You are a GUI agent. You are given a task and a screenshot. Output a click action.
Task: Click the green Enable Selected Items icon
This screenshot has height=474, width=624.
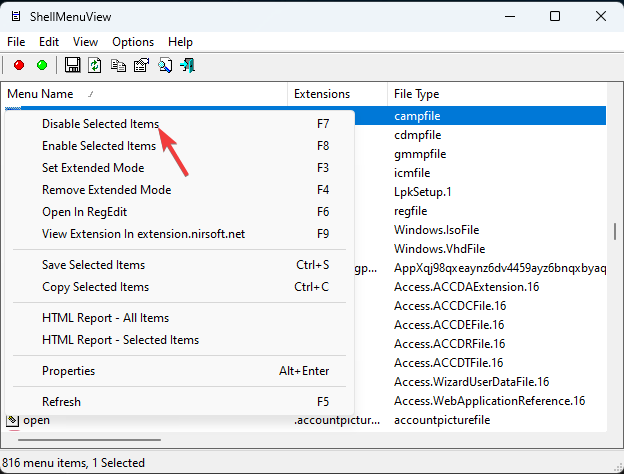pos(41,65)
